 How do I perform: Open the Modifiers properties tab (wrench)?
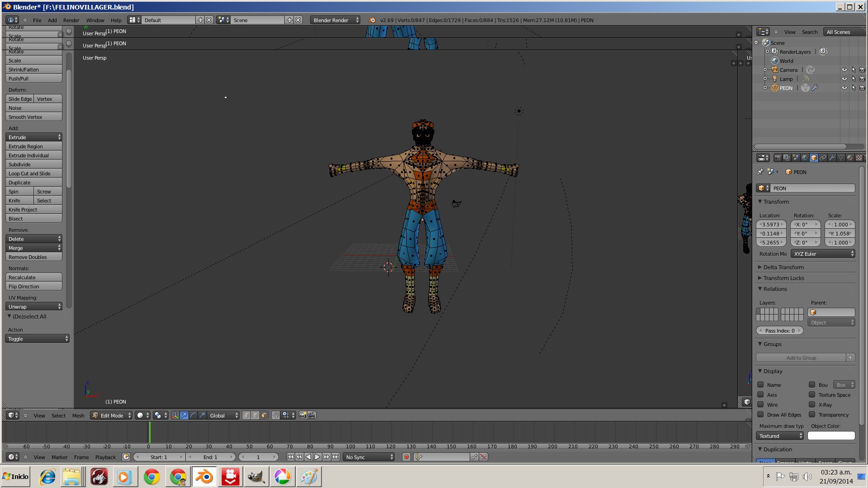[832, 158]
